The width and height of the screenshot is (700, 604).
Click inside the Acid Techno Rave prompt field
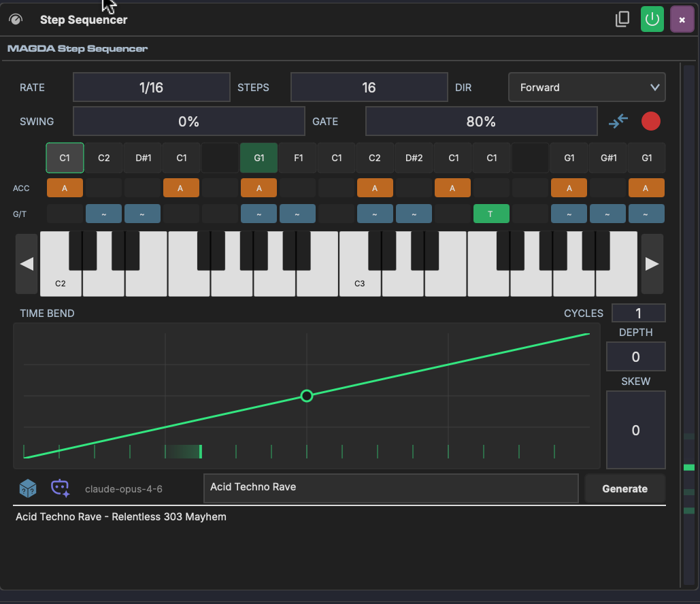tap(391, 488)
